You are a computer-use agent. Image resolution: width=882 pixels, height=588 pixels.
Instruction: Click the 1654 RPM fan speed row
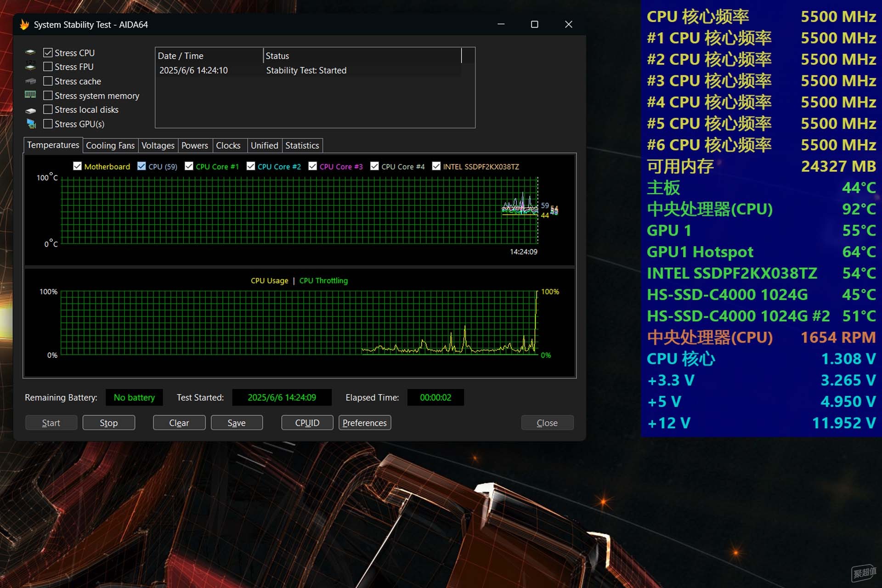(x=761, y=337)
